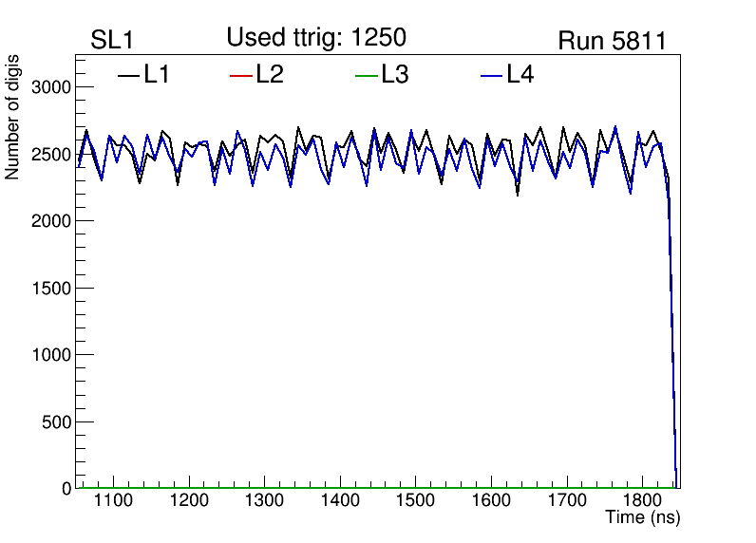Image resolution: width=756 pixels, height=543 pixels.
Task: Click the 1100 tick label on x-axis
Action: [x=113, y=500]
